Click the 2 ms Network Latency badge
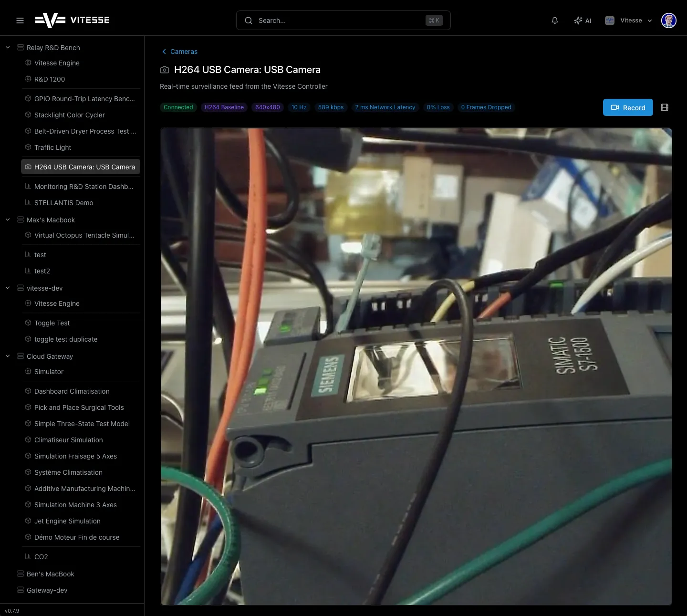 point(385,107)
